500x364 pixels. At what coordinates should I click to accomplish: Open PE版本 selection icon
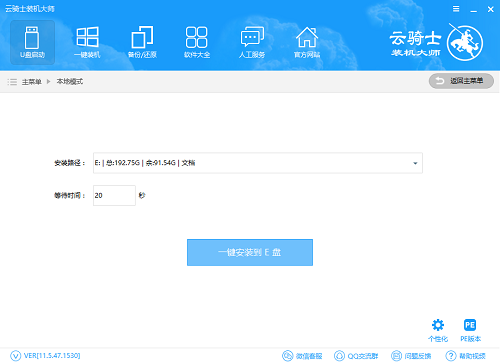tap(470, 330)
